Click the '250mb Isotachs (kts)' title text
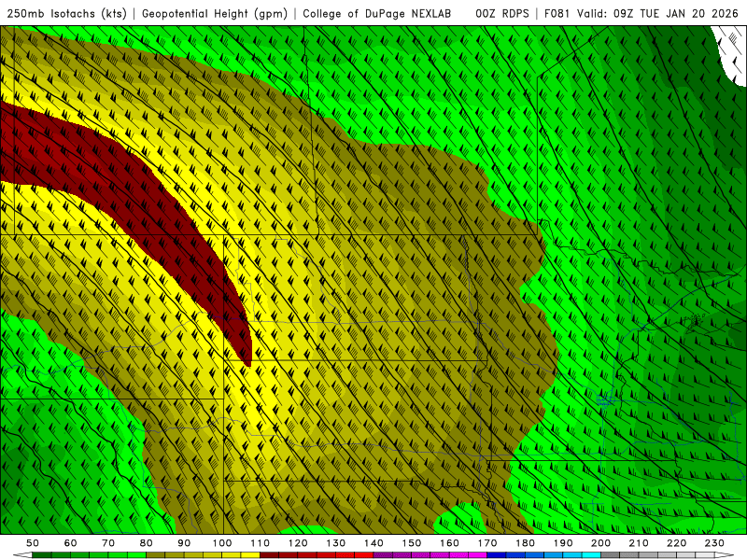Screen dimensions: 747x560 (x=66, y=14)
